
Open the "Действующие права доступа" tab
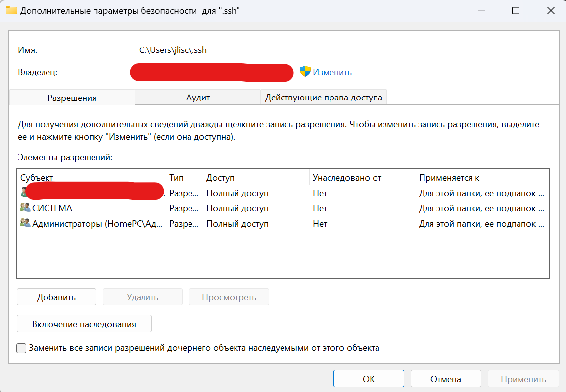point(324,97)
